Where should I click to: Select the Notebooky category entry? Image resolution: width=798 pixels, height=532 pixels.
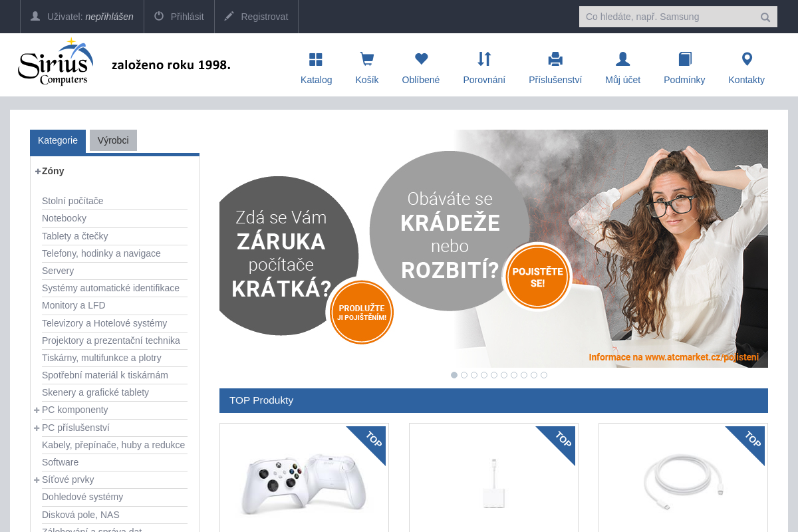64,218
